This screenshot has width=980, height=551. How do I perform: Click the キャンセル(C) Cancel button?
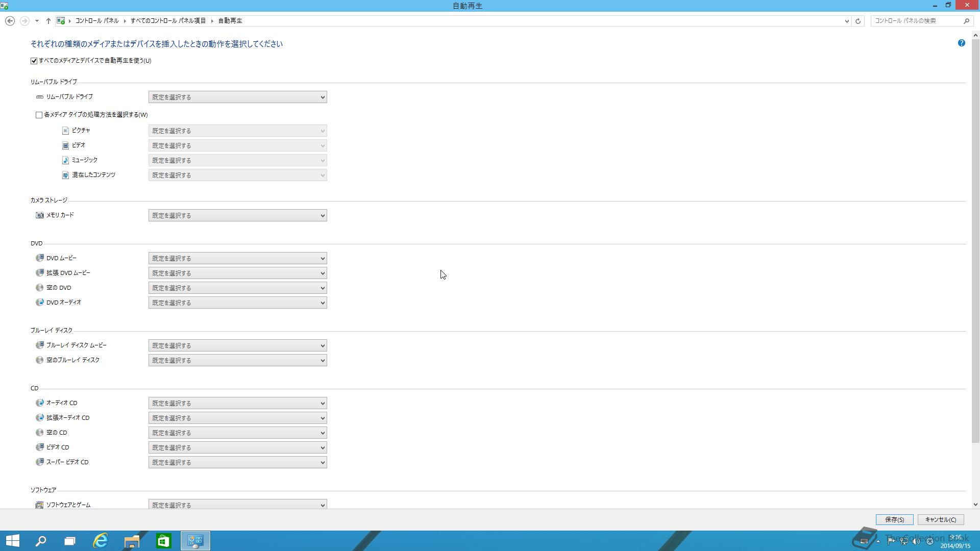pos(940,520)
